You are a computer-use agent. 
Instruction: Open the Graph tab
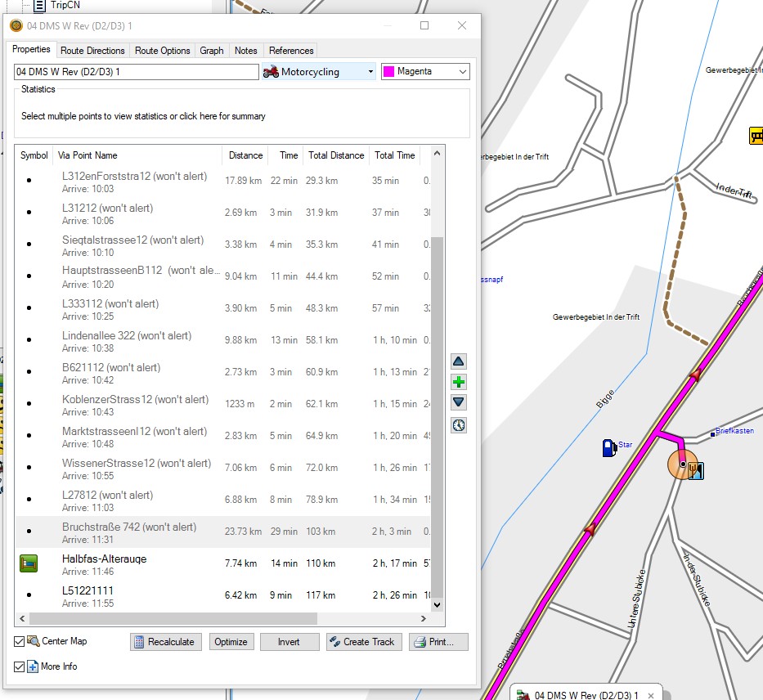click(212, 51)
